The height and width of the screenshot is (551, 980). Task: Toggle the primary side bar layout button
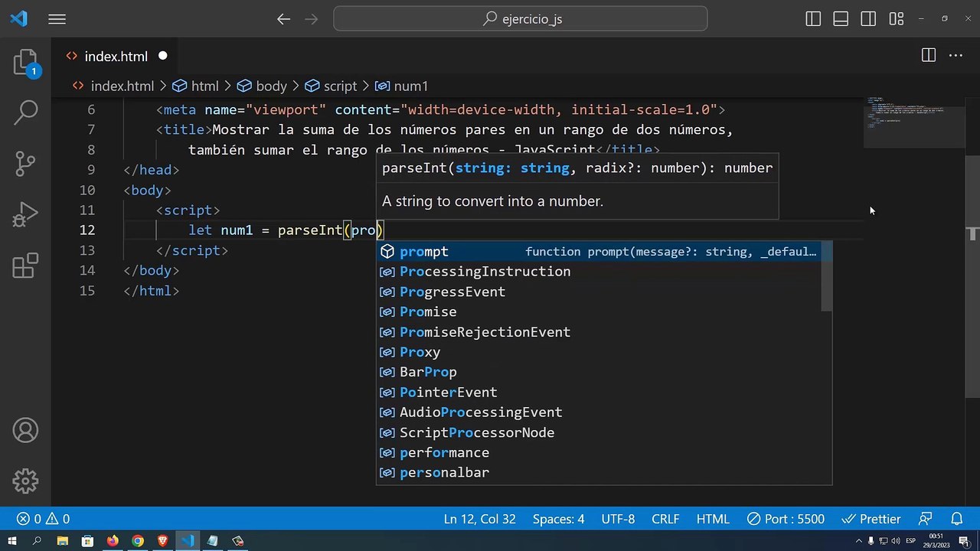click(x=813, y=19)
